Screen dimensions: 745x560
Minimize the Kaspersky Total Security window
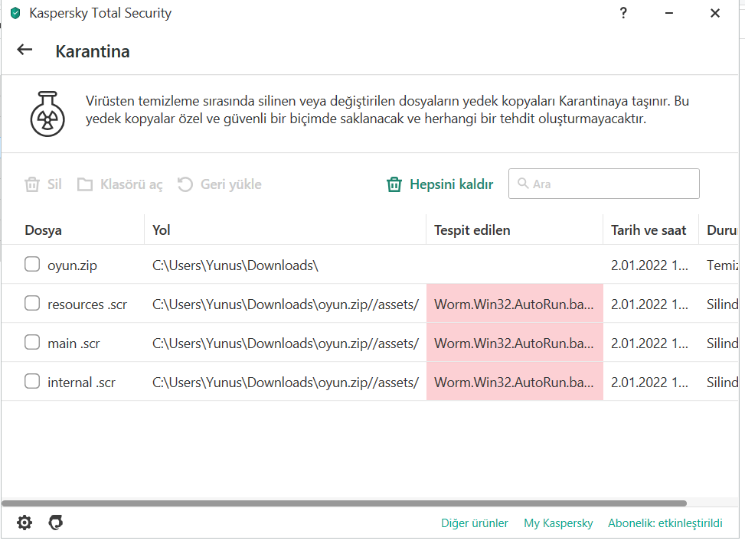(x=669, y=13)
